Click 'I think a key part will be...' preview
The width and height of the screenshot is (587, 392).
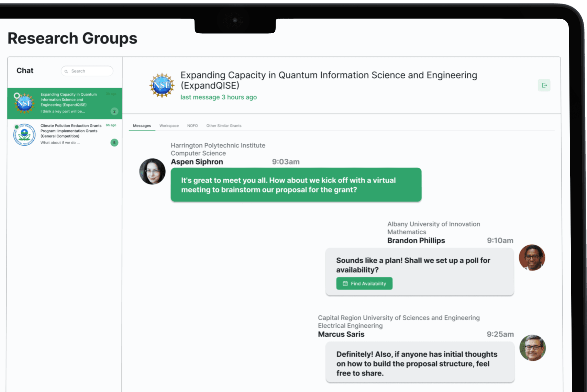click(x=63, y=111)
